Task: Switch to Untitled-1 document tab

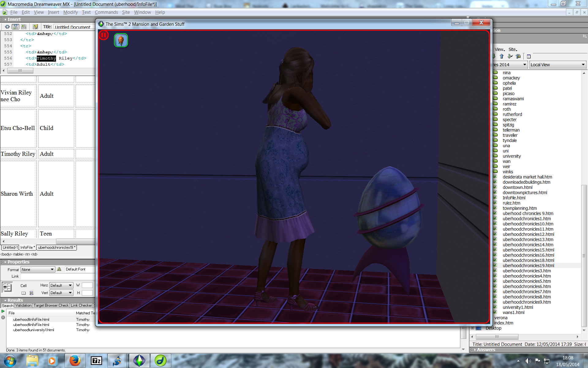Action: 10,247
